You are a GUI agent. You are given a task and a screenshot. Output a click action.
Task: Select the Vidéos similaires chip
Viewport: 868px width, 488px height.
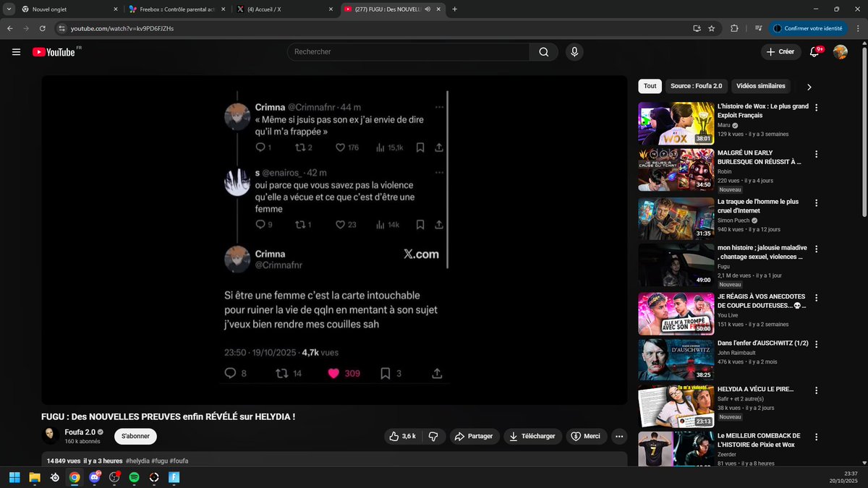click(x=760, y=86)
